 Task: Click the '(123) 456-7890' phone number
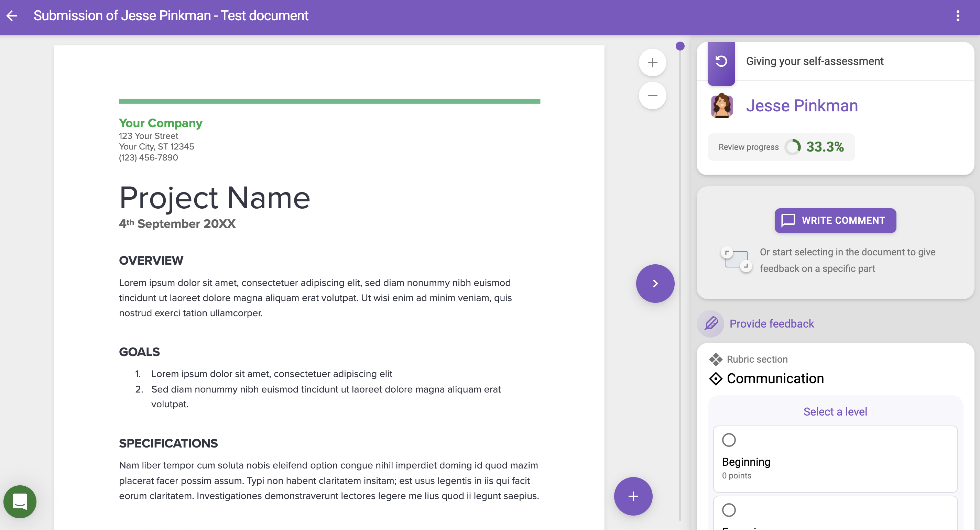click(148, 157)
